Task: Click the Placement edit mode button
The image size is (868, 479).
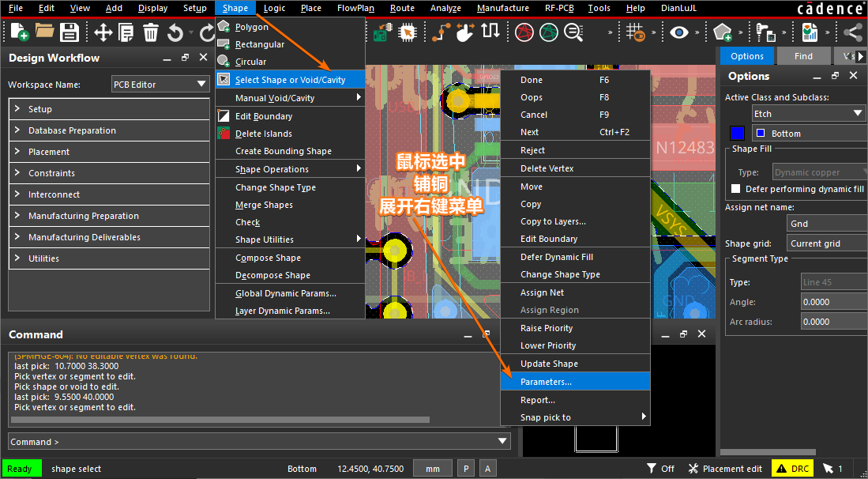Action: [725, 469]
